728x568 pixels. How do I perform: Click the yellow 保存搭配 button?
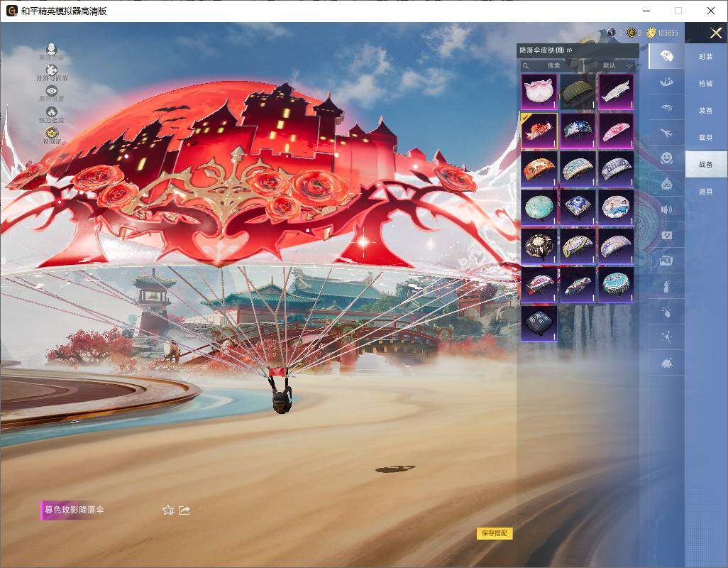click(x=494, y=533)
